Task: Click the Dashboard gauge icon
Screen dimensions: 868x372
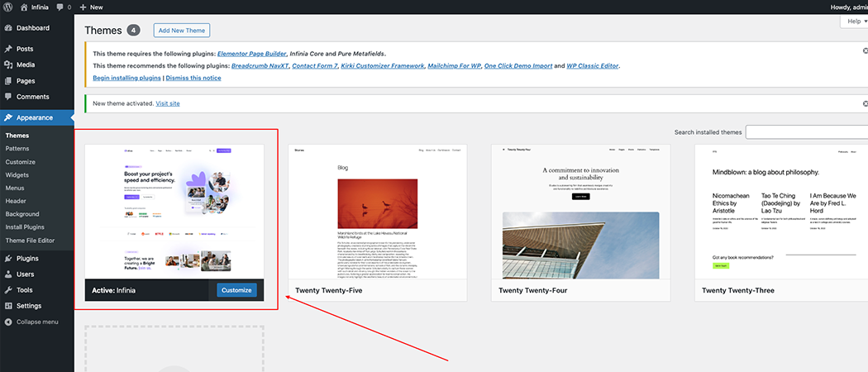Action: tap(8, 27)
